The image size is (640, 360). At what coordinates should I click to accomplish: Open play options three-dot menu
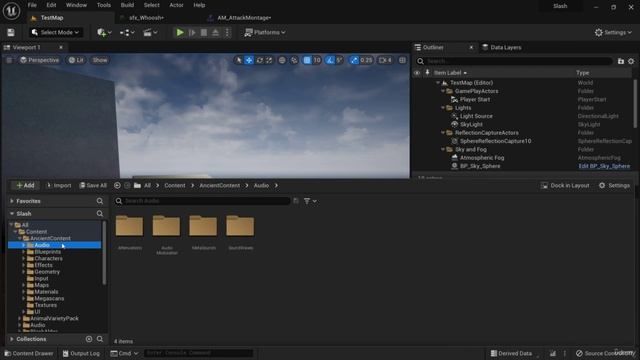(228, 33)
